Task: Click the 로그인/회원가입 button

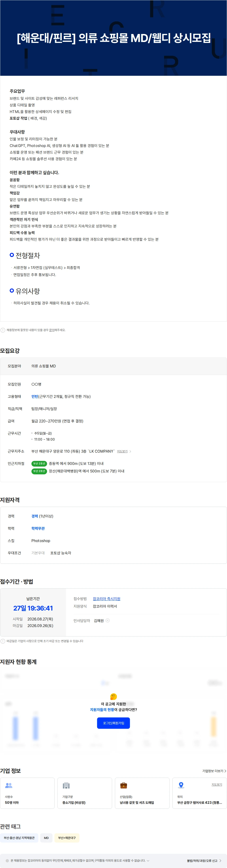Action: click(x=113, y=723)
